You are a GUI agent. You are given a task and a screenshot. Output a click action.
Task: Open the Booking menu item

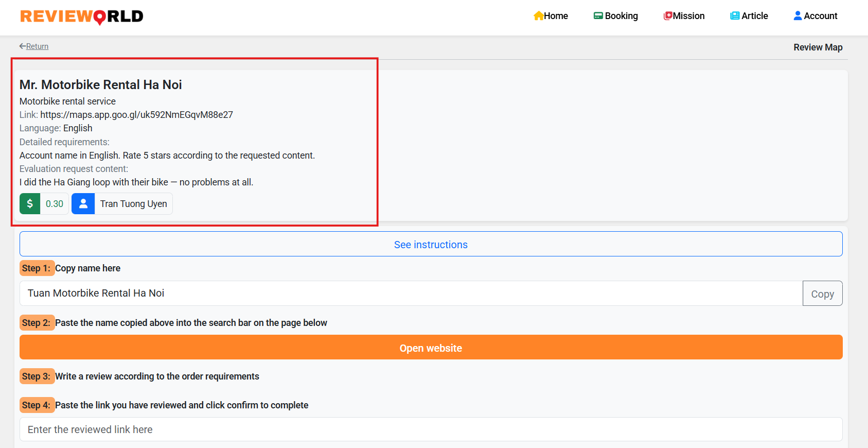pyautogui.click(x=615, y=16)
